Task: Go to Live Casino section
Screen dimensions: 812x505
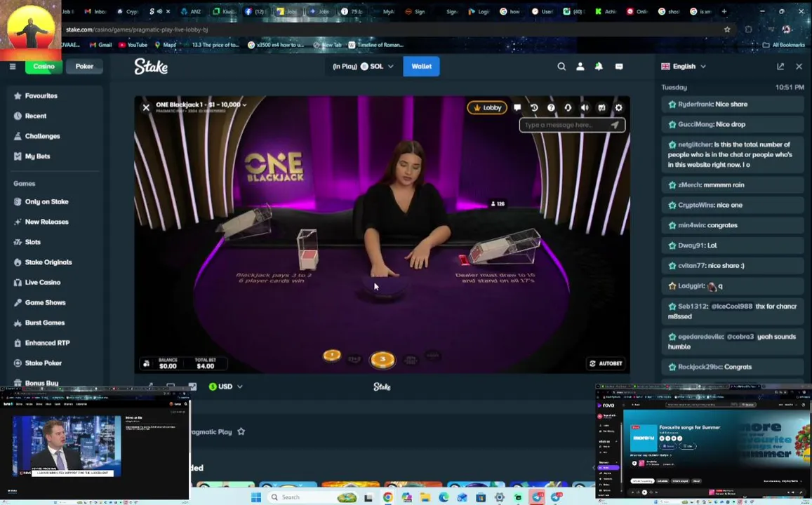Action: [36, 283]
